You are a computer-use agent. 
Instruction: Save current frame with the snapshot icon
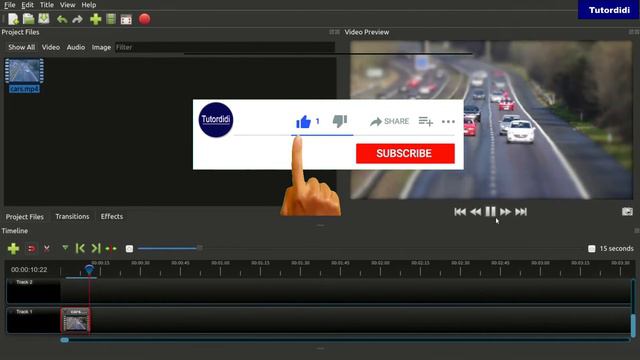point(627,211)
